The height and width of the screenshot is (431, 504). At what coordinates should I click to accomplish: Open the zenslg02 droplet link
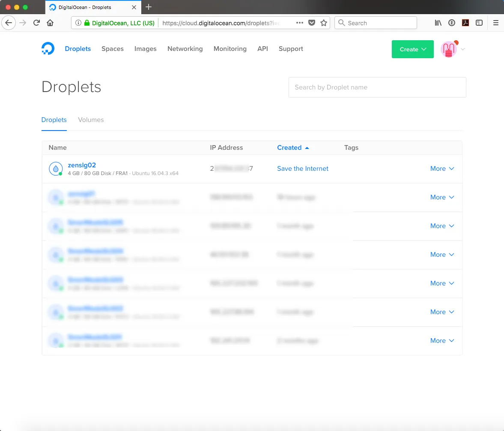click(x=82, y=165)
